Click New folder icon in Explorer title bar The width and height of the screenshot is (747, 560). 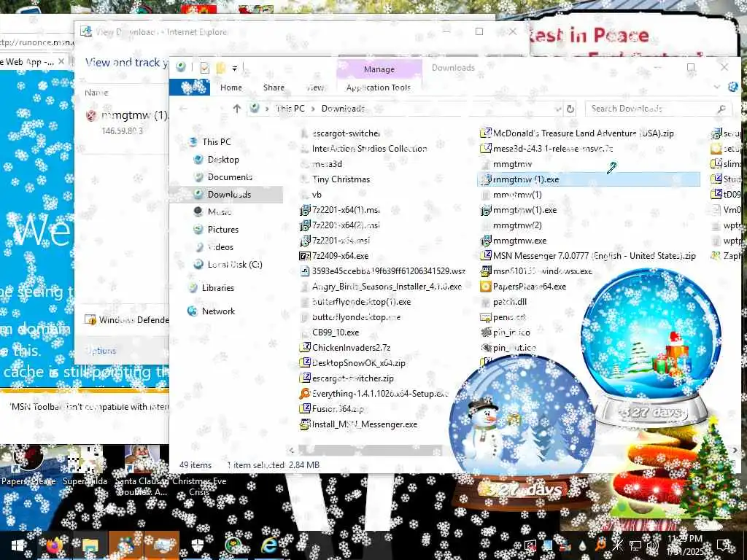(220, 68)
